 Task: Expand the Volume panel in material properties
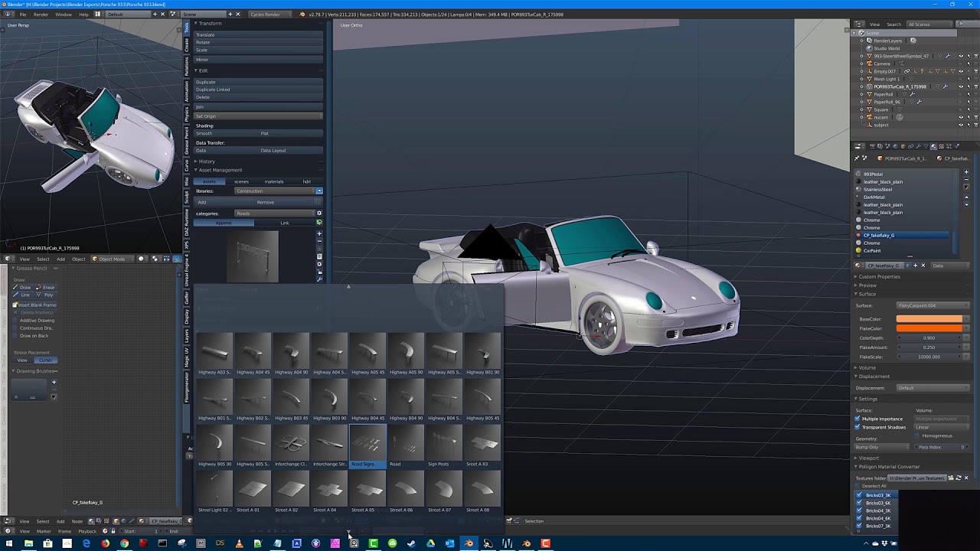pyautogui.click(x=866, y=367)
